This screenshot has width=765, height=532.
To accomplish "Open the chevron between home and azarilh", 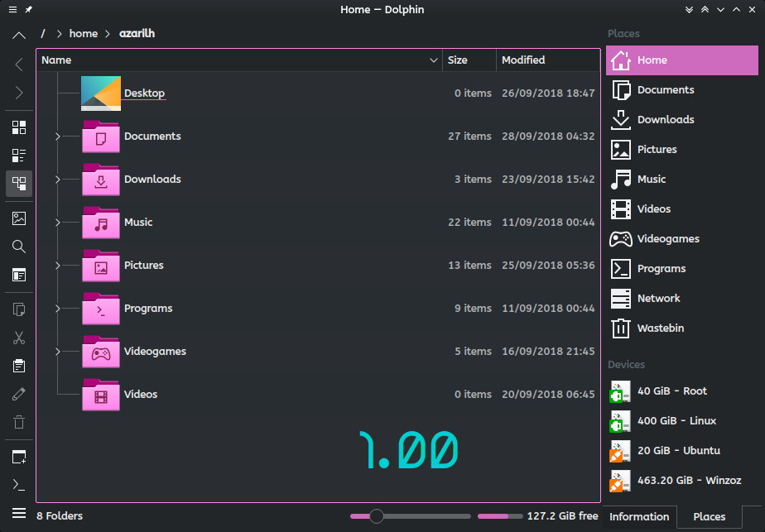I will 108,34.
